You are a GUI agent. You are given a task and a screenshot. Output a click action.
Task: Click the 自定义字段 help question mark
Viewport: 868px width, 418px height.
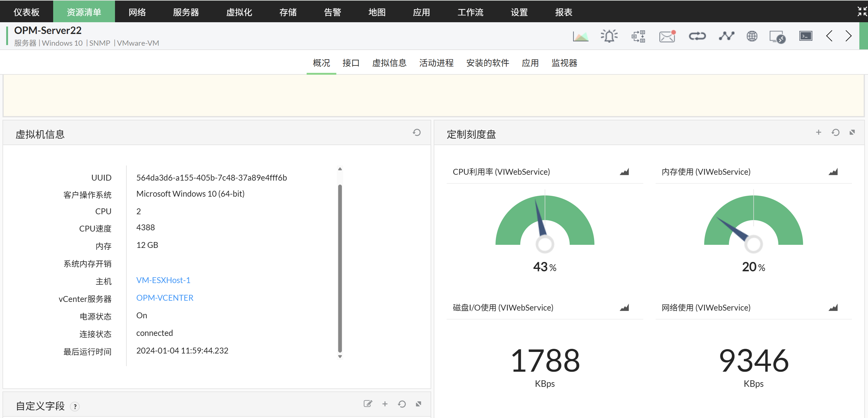[x=75, y=407]
